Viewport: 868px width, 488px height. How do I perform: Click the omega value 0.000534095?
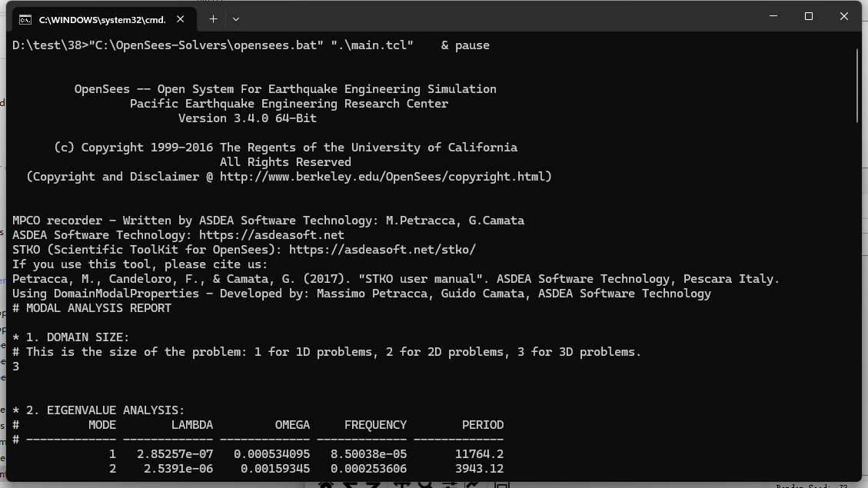(x=272, y=454)
